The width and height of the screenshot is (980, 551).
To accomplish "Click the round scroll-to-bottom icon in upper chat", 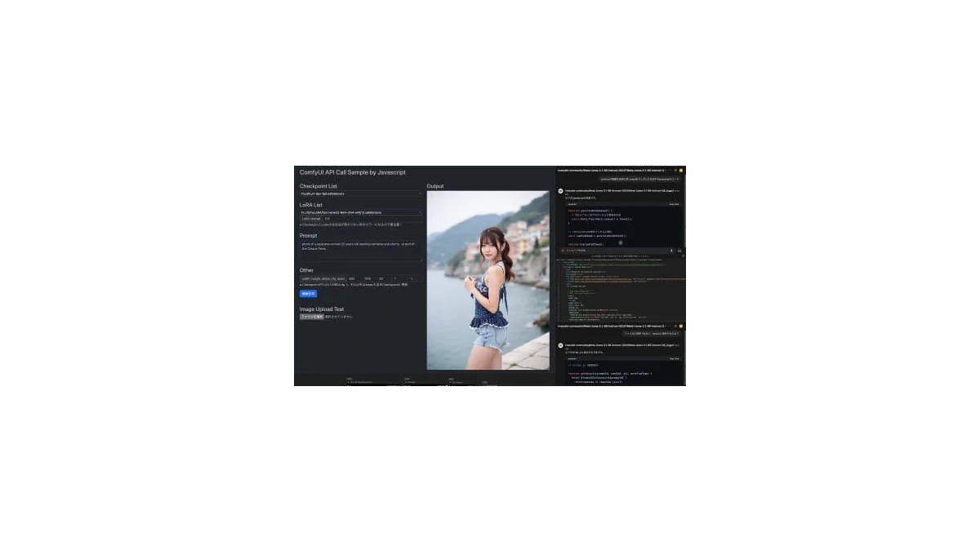I will [621, 242].
